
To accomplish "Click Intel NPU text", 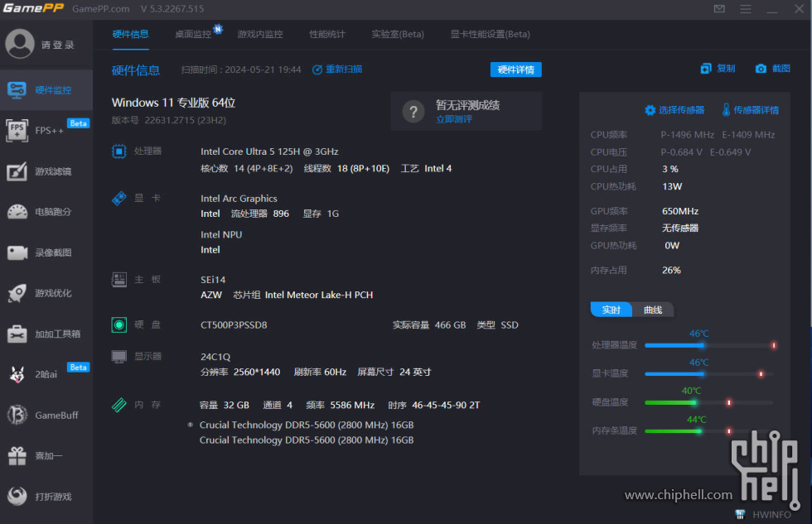I will point(221,235).
